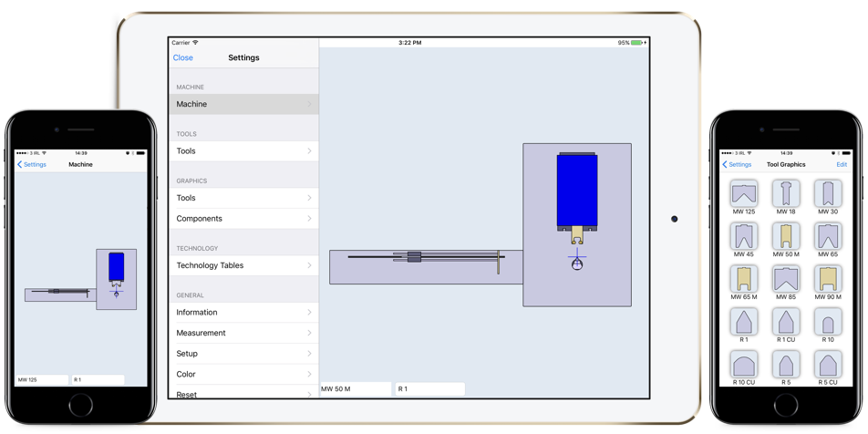Choose the R 10 CU tool graphic

point(743,365)
